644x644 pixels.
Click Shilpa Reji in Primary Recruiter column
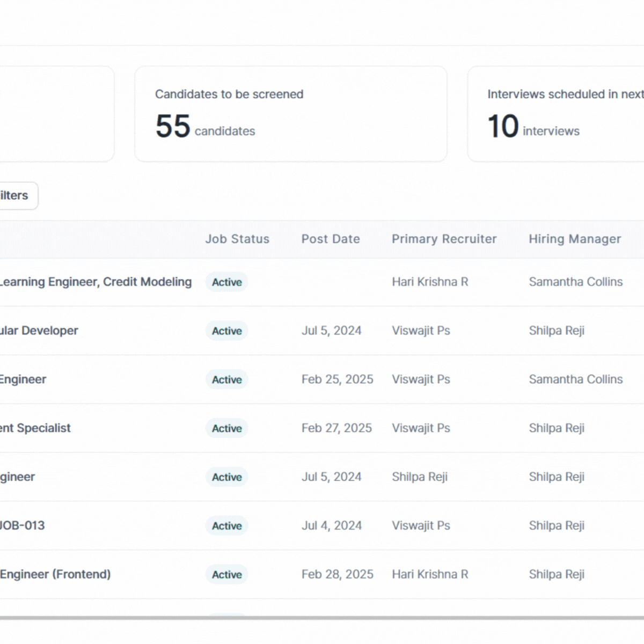[419, 477]
